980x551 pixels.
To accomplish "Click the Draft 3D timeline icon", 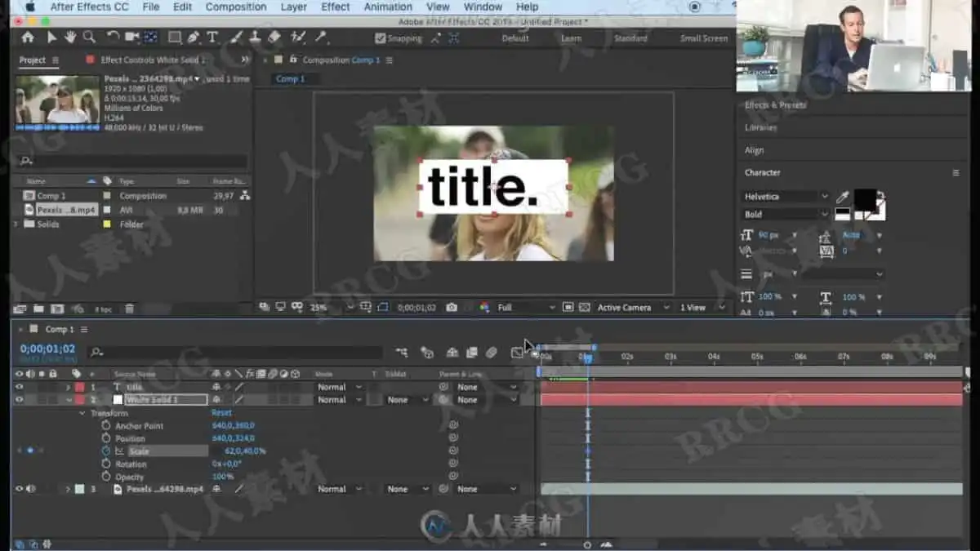I will [x=426, y=353].
